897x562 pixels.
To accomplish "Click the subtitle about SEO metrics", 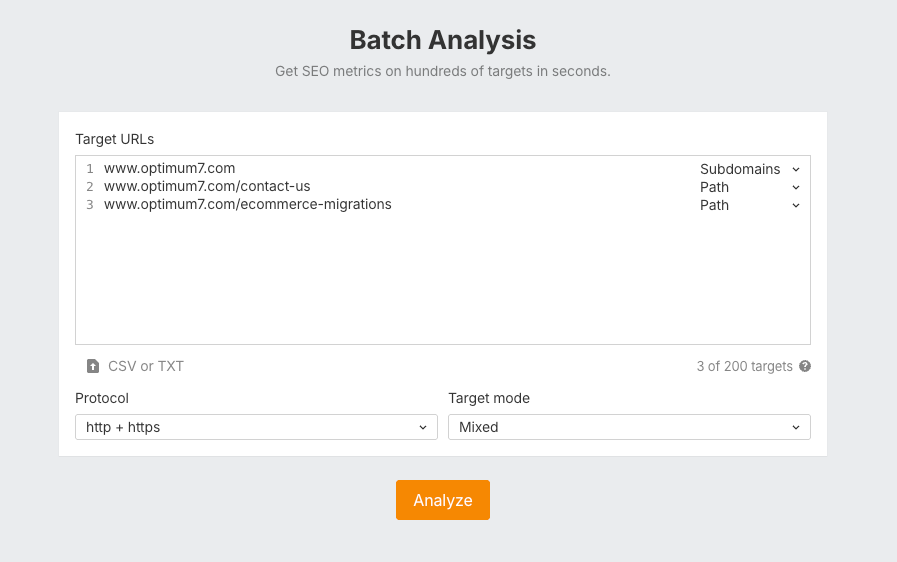I will [x=443, y=72].
